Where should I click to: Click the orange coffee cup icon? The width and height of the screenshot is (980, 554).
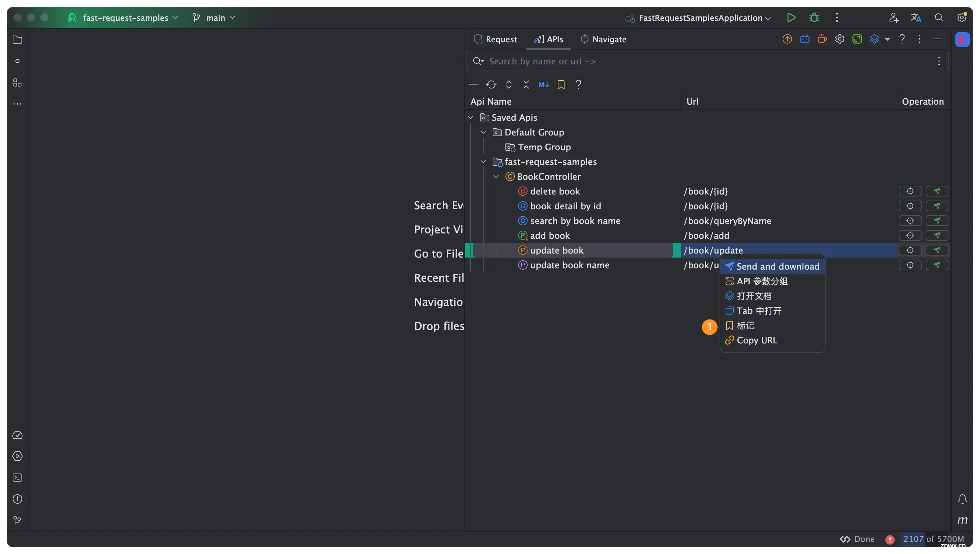822,39
